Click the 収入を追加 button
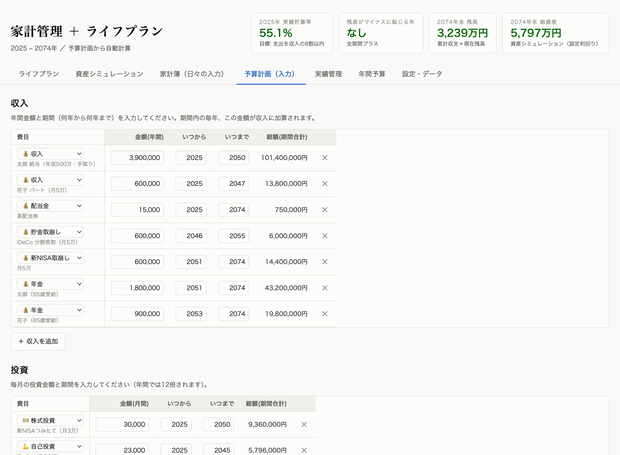 click(38, 342)
